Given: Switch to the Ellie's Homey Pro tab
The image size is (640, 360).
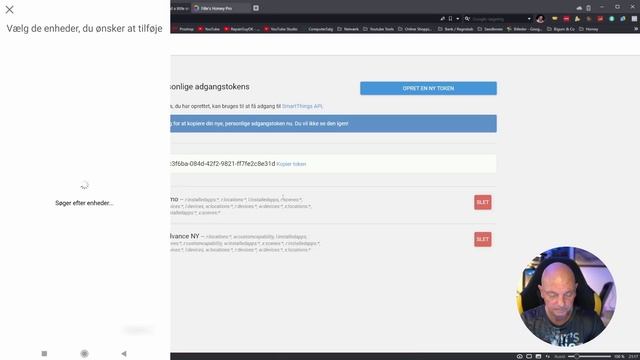Looking at the screenshot, I should [220, 8].
